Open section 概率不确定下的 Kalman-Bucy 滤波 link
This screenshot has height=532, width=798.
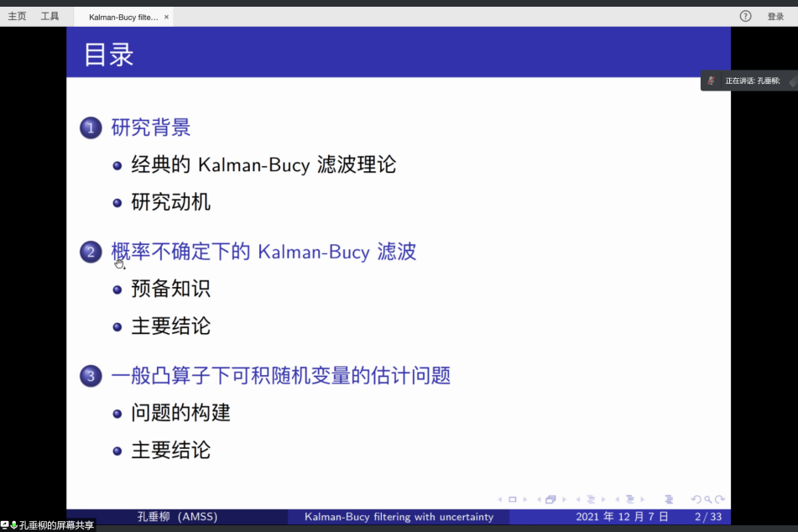point(263,252)
